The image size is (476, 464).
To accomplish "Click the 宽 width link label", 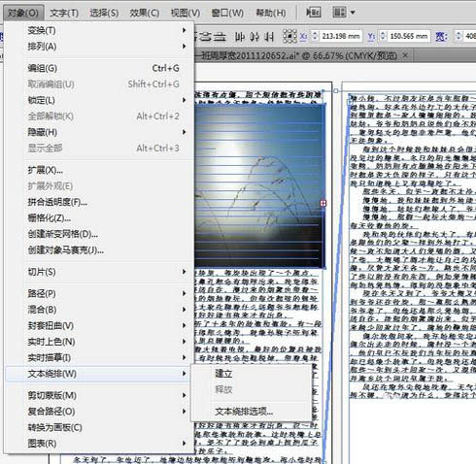I will pos(441,36).
